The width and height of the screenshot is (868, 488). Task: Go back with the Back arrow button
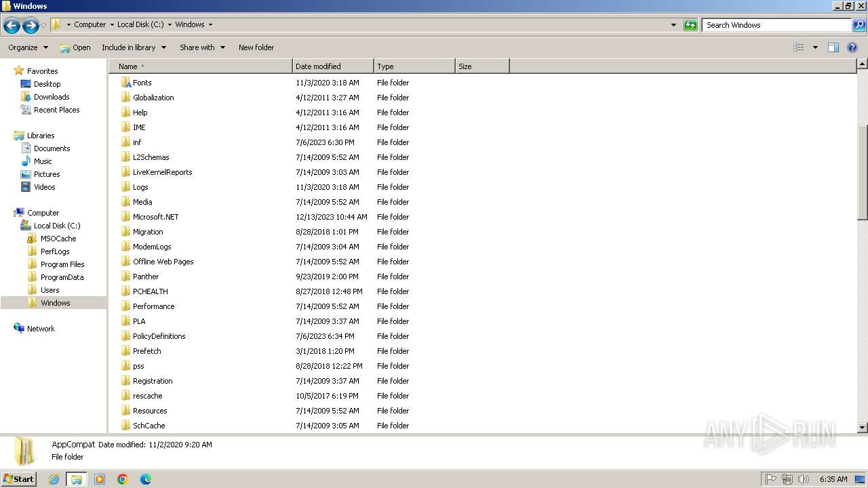pos(12,26)
